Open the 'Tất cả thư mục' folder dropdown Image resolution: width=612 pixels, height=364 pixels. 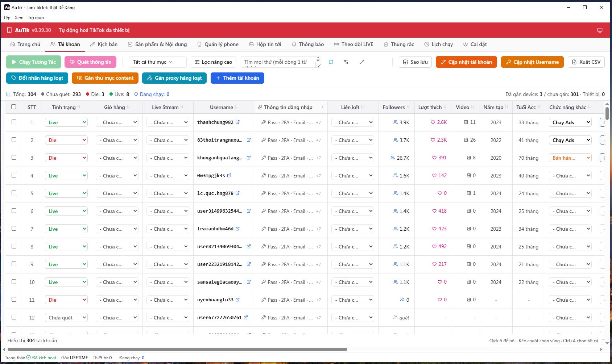tap(157, 62)
